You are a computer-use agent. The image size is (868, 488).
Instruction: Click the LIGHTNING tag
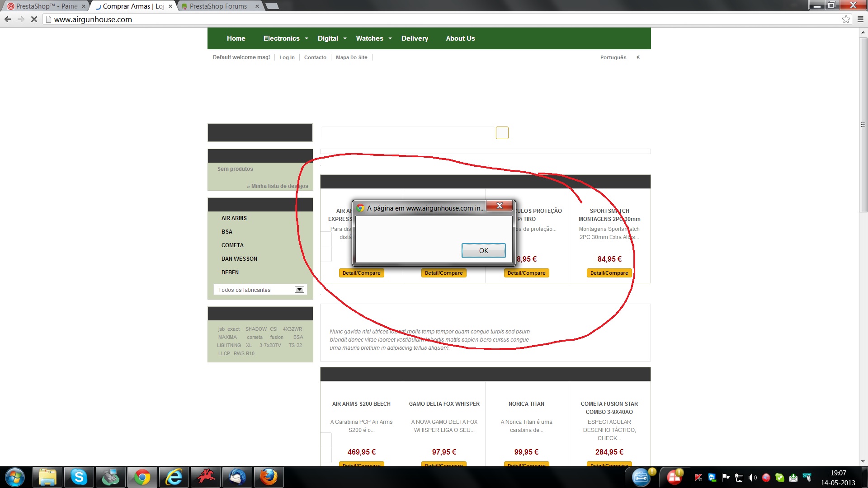coord(229,345)
